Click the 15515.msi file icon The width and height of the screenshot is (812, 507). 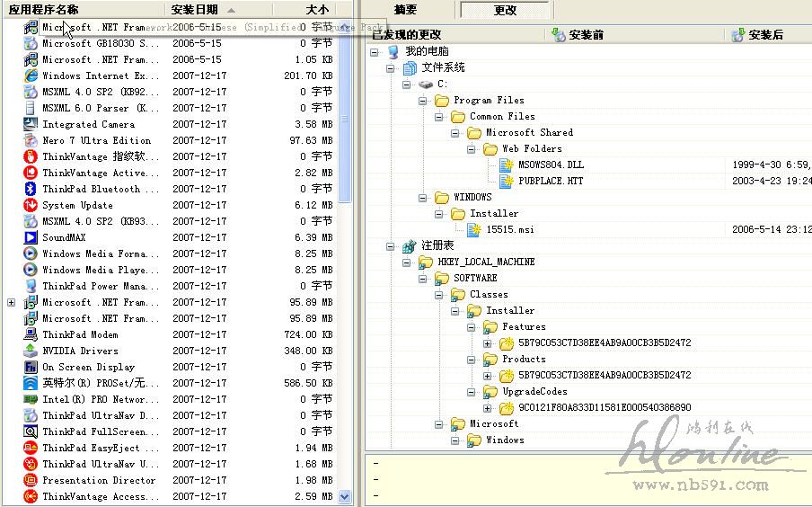coord(474,229)
